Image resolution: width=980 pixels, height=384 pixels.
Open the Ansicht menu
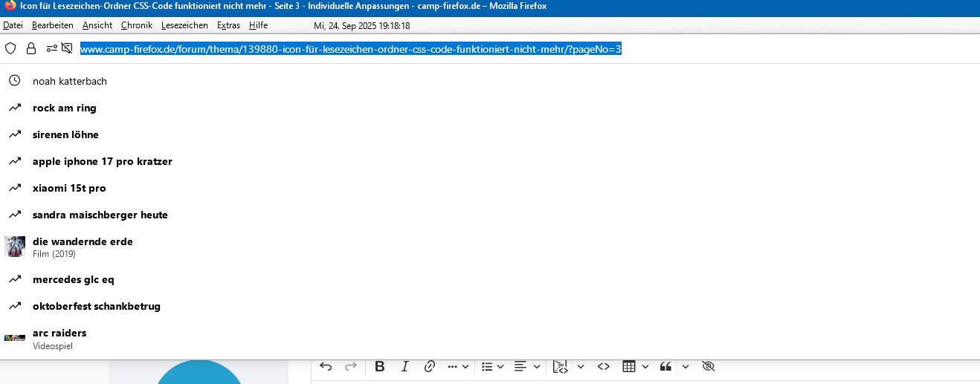(97, 25)
